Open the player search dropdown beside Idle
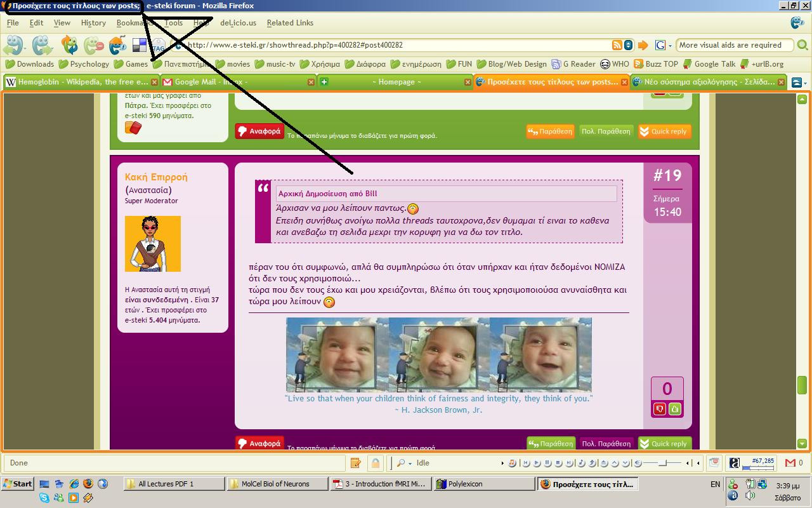The height and width of the screenshot is (508, 812). tap(404, 463)
